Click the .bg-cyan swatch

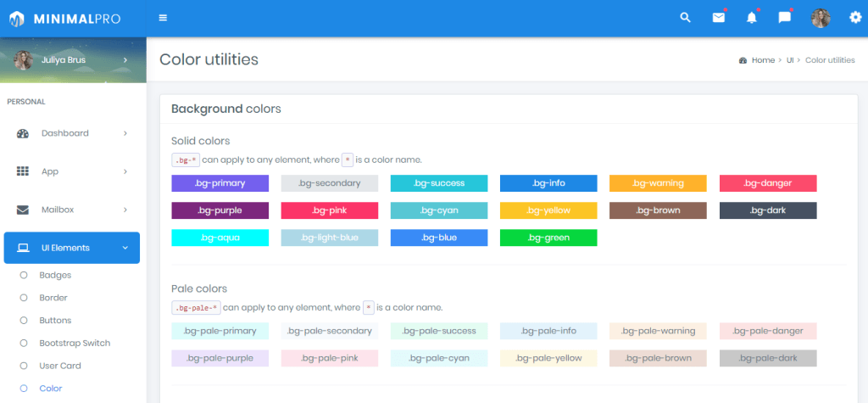(x=439, y=210)
